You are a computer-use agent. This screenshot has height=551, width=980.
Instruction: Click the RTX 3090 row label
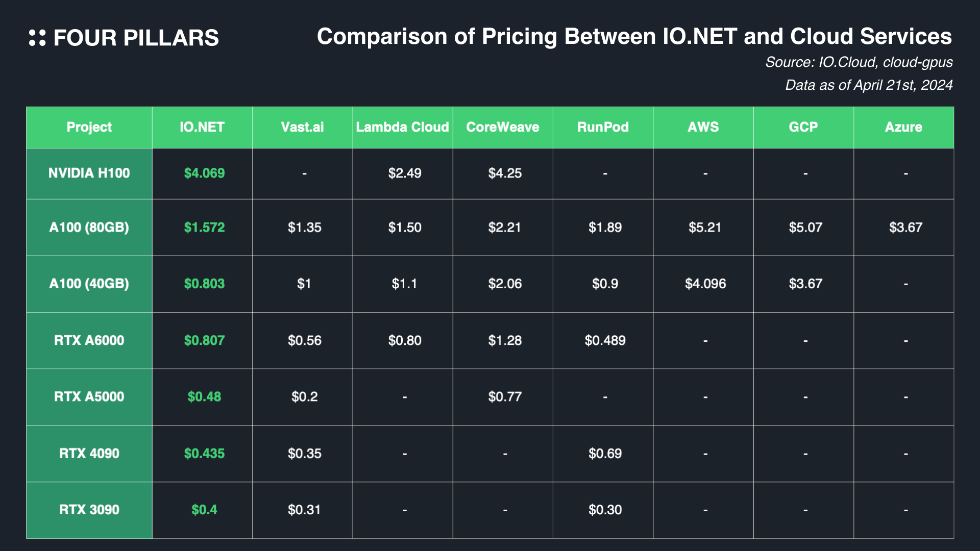click(x=89, y=510)
